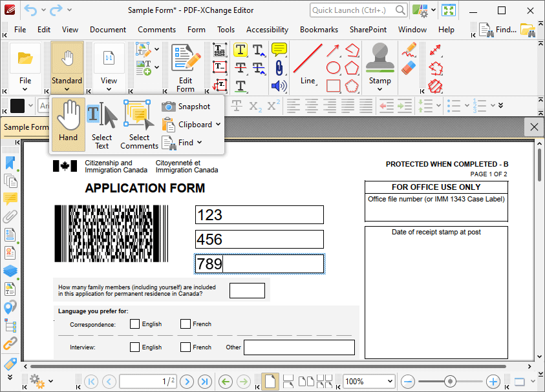
Task: Open the undo history dropdown arrow
Action: point(43,10)
